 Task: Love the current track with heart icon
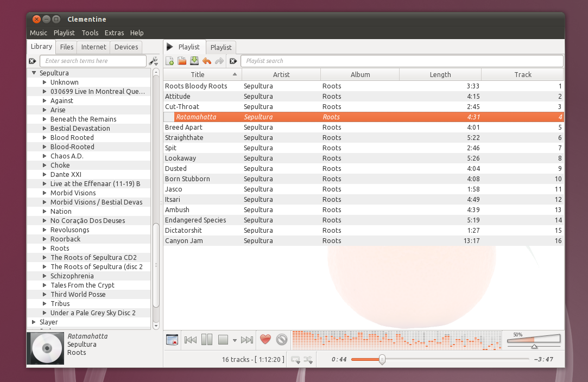pyautogui.click(x=265, y=340)
